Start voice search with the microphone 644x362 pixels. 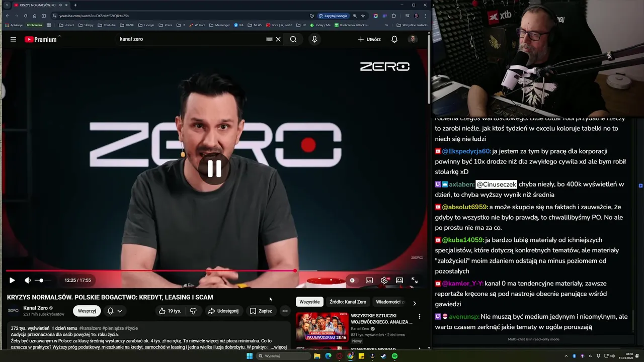point(314,39)
